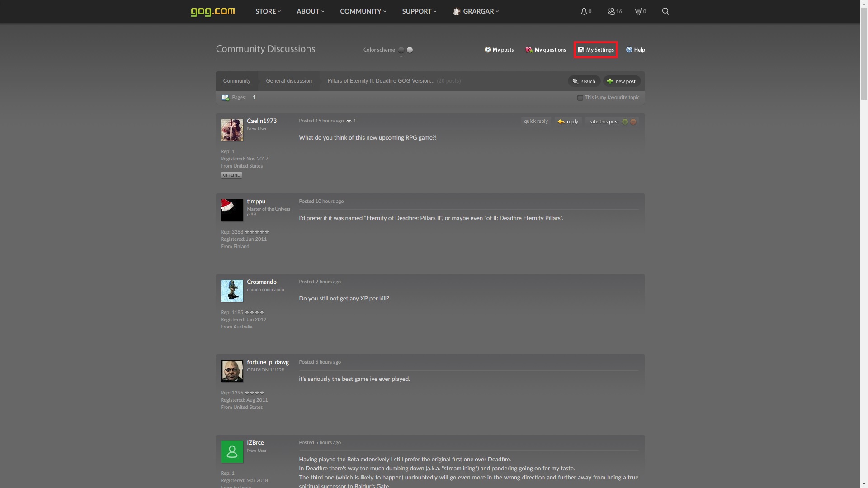This screenshot has width=868, height=488.
Task: Click 'Posted 10 hours ago' timestamp
Action: [321, 202]
